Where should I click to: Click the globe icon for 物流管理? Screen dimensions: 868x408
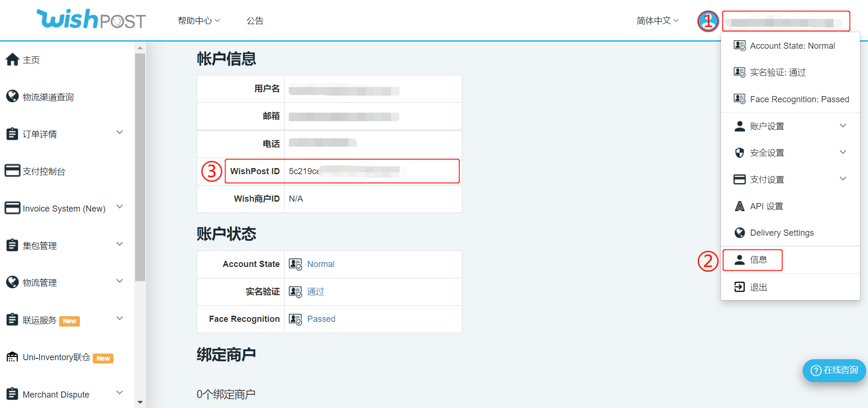(x=12, y=282)
